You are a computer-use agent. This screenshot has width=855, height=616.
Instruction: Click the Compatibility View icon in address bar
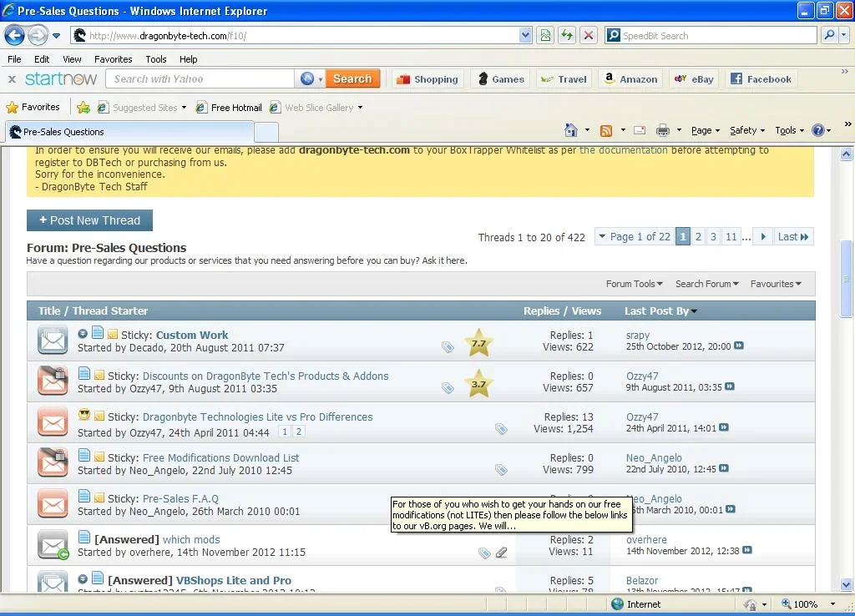(x=545, y=35)
